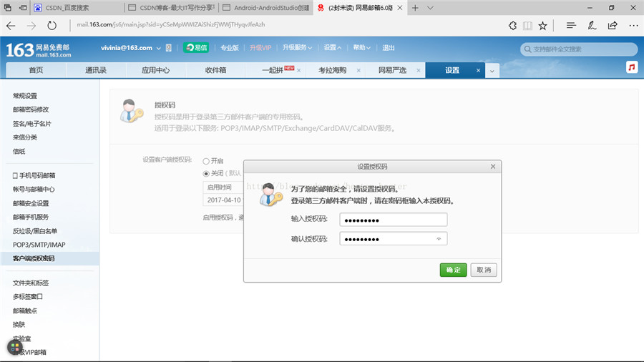This screenshot has width=644, height=362.
Task: Open the extensions puzzle icon
Action: (512, 26)
